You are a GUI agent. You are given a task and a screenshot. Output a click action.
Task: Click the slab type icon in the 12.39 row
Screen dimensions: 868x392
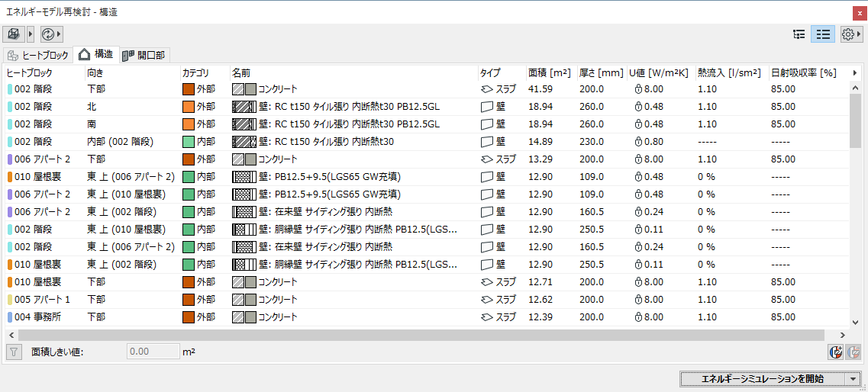487,317
